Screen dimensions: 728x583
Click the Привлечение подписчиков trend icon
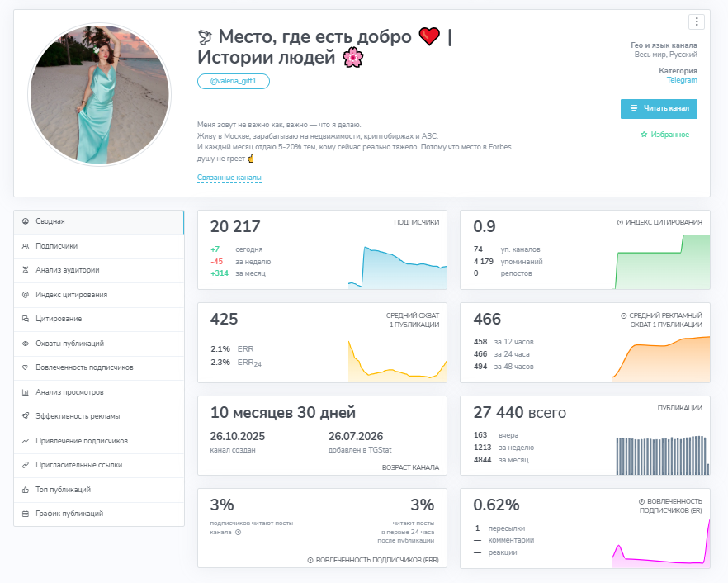coord(26,441)
